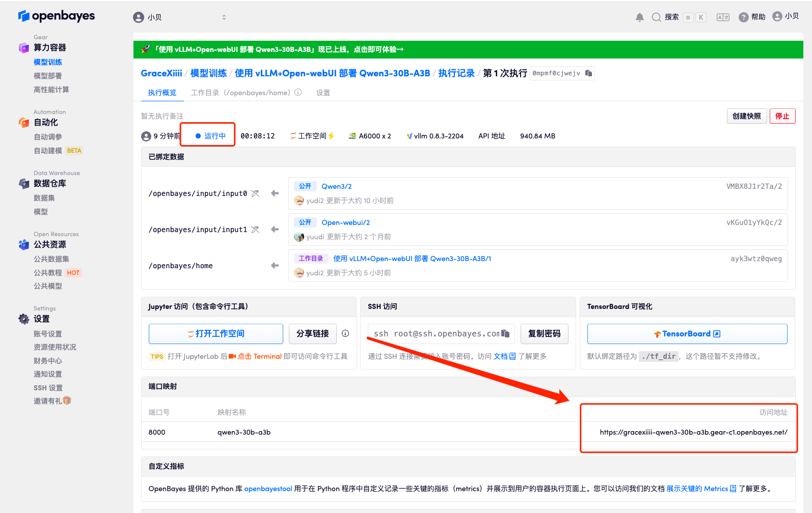Click the 自动化 section icon

(x=23, y=123)
